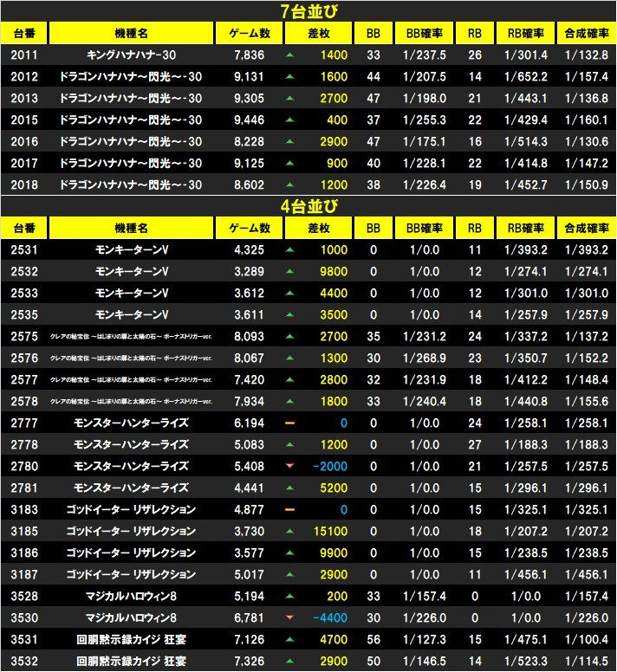617x672 pixels.
Task: Click the -2000 difference value
Action: [x=330, y=466]
